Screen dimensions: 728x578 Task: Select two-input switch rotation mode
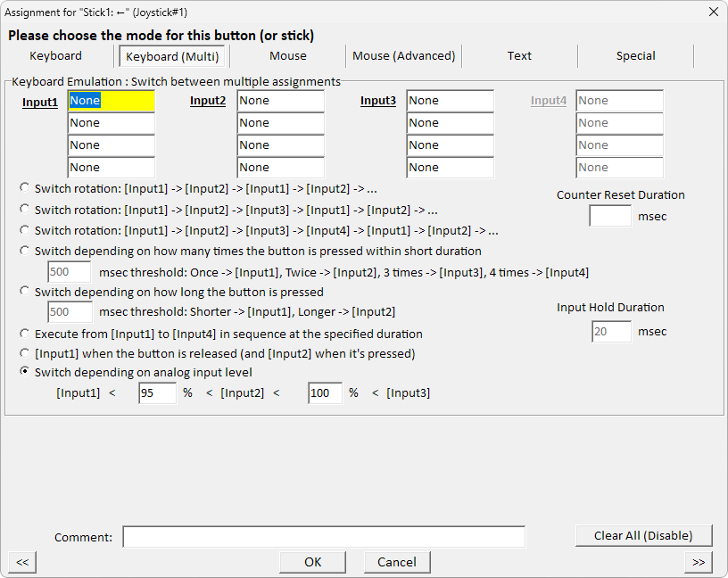point(25,189)
